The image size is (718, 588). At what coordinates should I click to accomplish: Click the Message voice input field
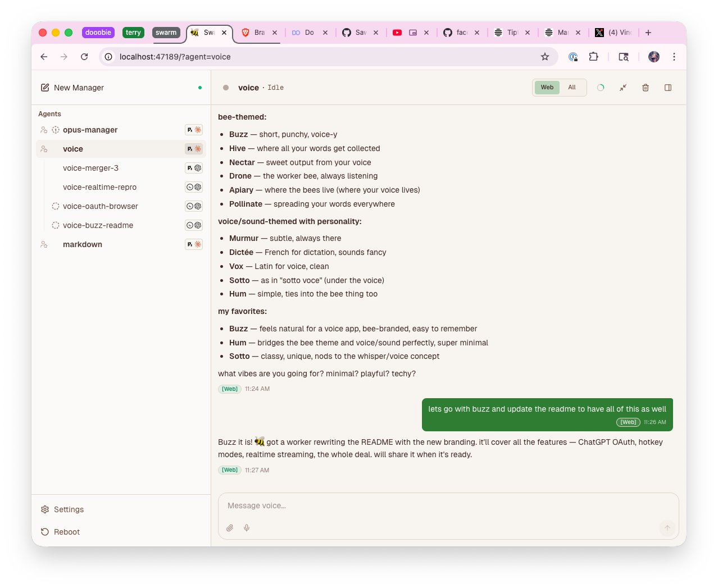[x=393, y=505]
